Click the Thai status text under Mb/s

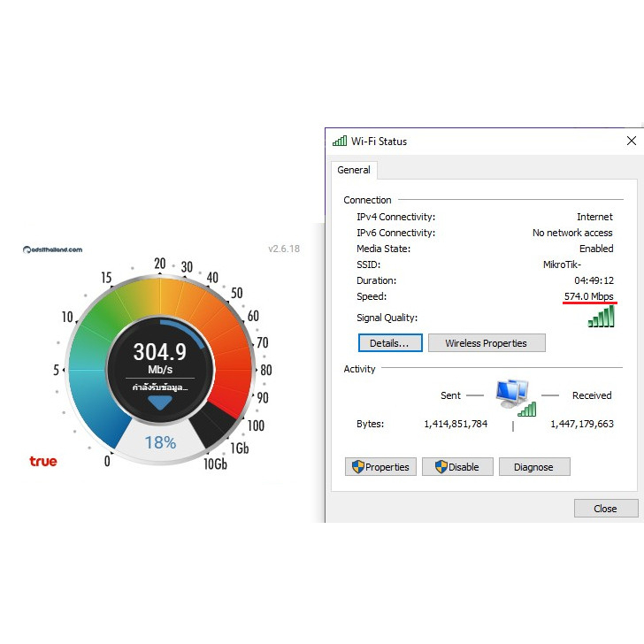(x=160, y=387)
